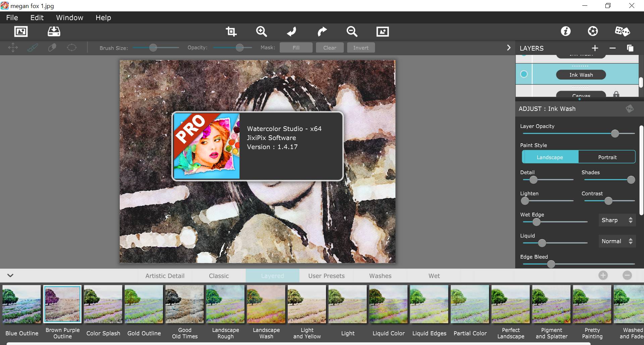Screen dimensions: 644x345
Task: Click the Layer Opacity slider handle
Action: (615, 134)
